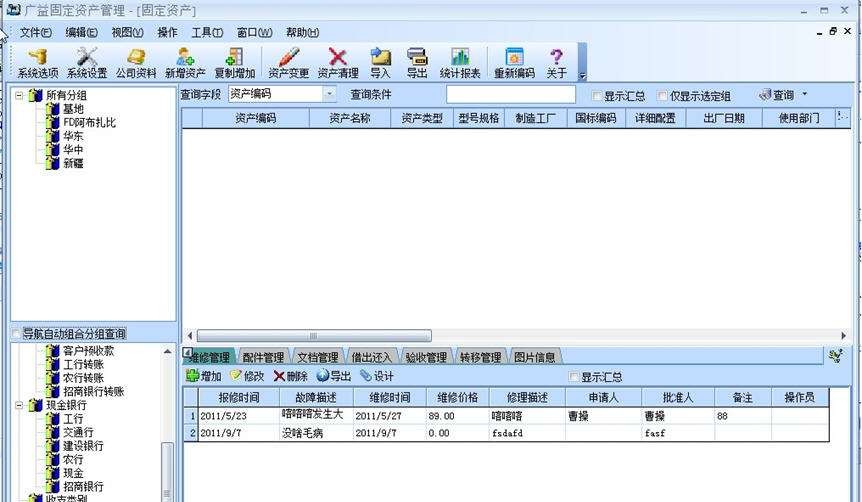Select 华东 group in tree
This screenshot has height=502, width=862.
[x=73, y=136]
